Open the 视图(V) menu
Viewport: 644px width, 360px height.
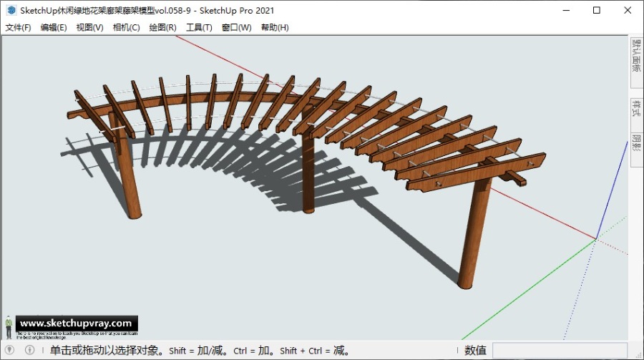[89, 27]
